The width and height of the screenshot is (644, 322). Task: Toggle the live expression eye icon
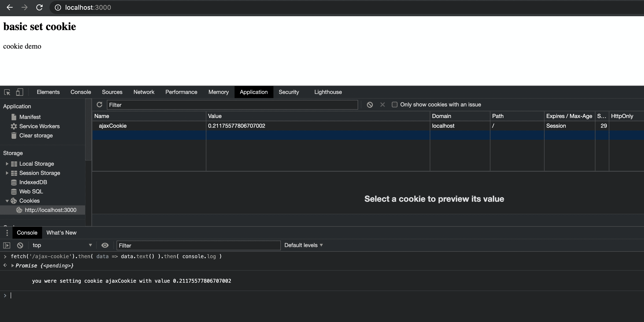tap(105, 245)
